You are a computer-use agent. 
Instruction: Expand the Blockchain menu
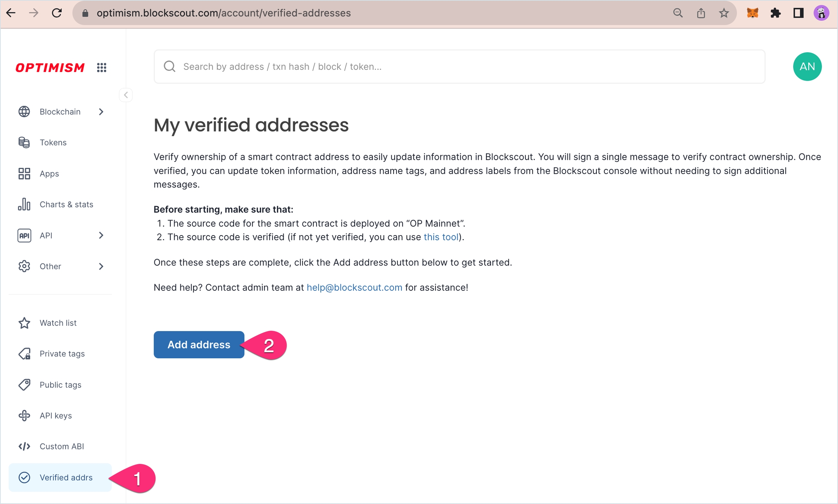61,112
